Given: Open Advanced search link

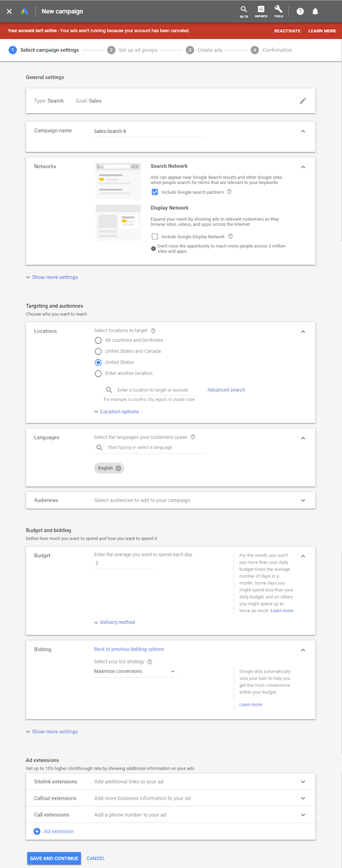Looking at the screenshot, I should [x=226, y=390].
